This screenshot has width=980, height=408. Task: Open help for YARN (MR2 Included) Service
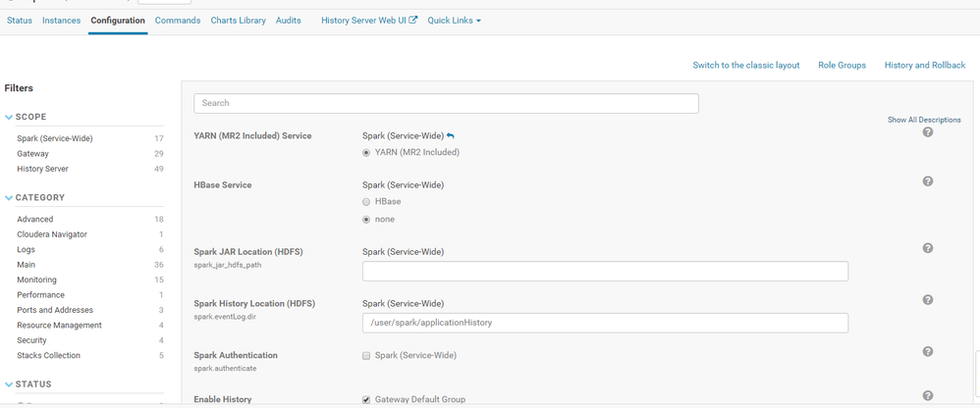point(928,132)
